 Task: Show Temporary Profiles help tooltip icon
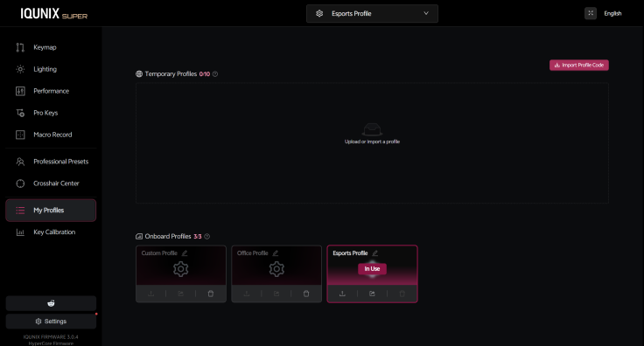point(215,74)
